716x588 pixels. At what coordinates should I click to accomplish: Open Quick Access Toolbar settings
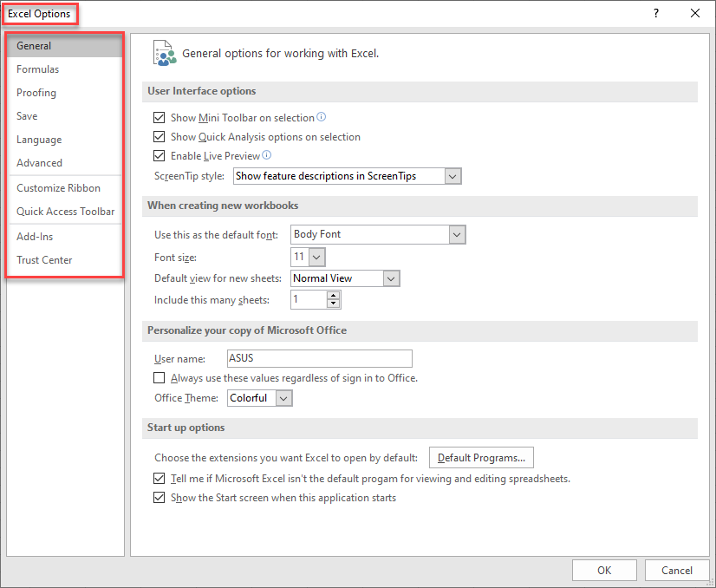click(x=65, y=211)
